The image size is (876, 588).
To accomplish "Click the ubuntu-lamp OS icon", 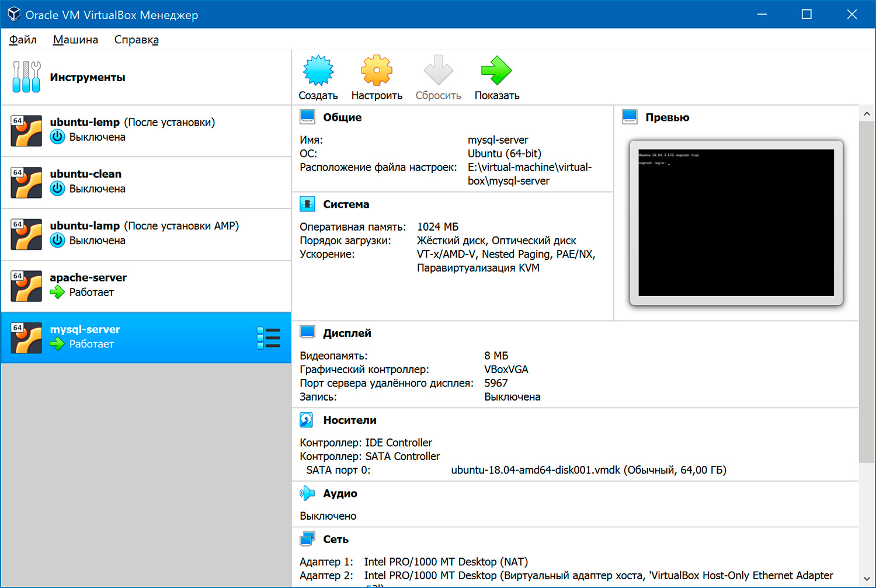I will coord(26,234).
